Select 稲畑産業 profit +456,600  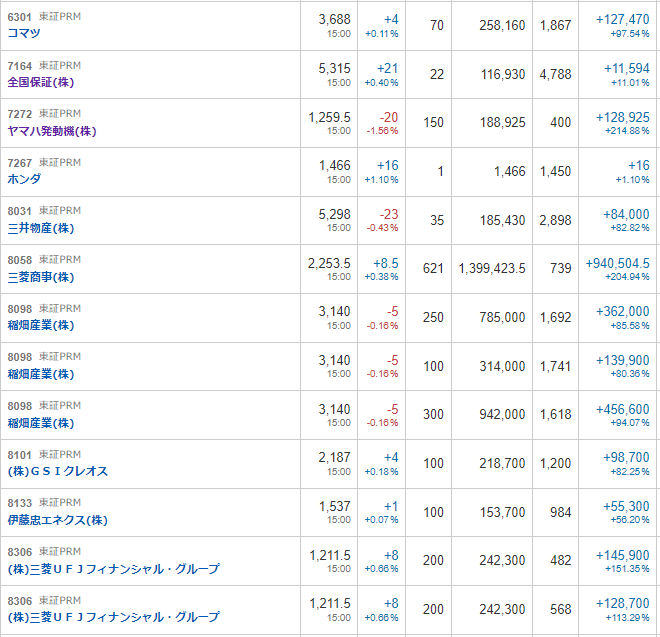point(623,409)
